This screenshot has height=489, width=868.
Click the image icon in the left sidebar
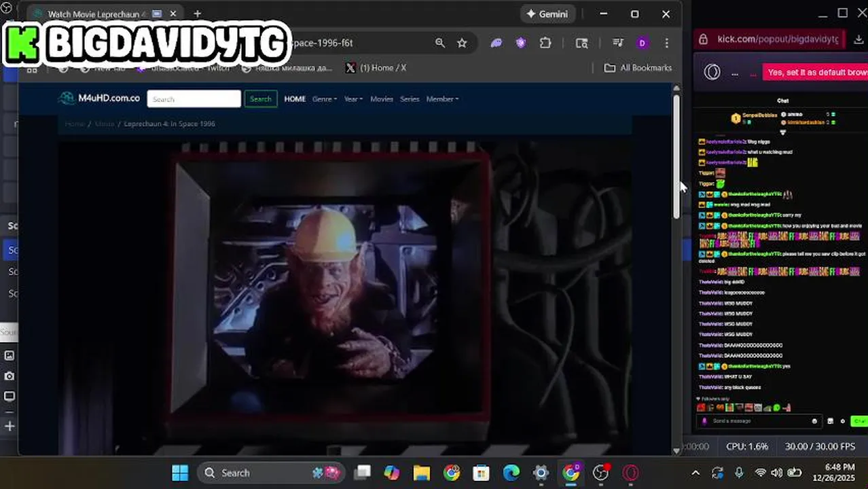10,355
